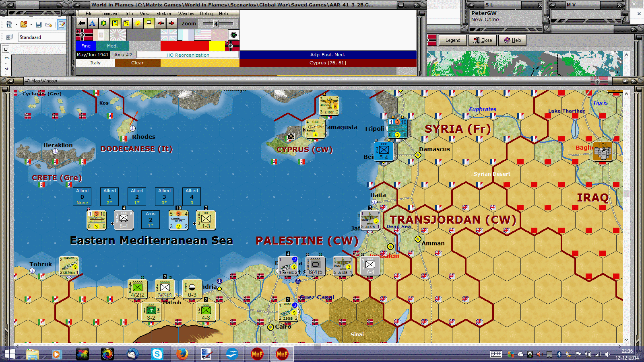Open the open-file dropdown arrow

[x=31, y=25]
